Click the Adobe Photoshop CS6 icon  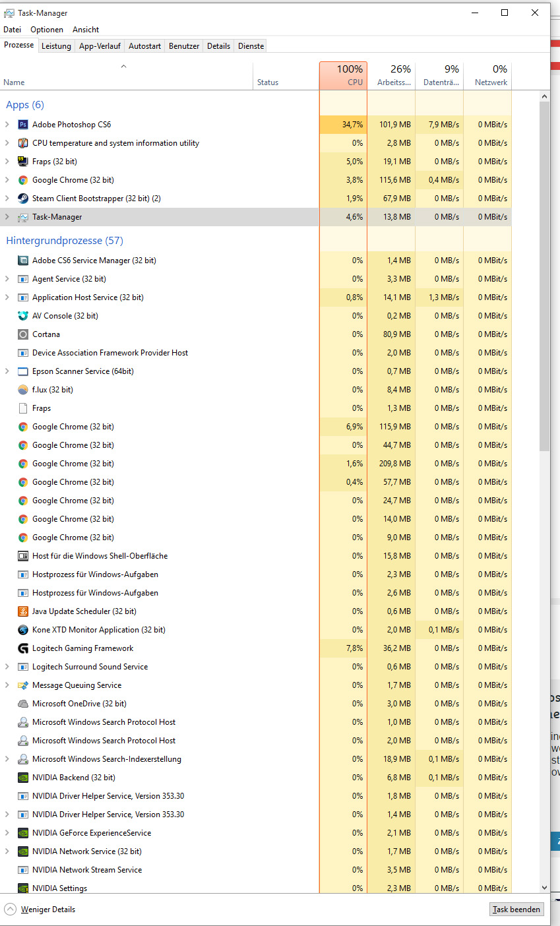coord(23,125)
